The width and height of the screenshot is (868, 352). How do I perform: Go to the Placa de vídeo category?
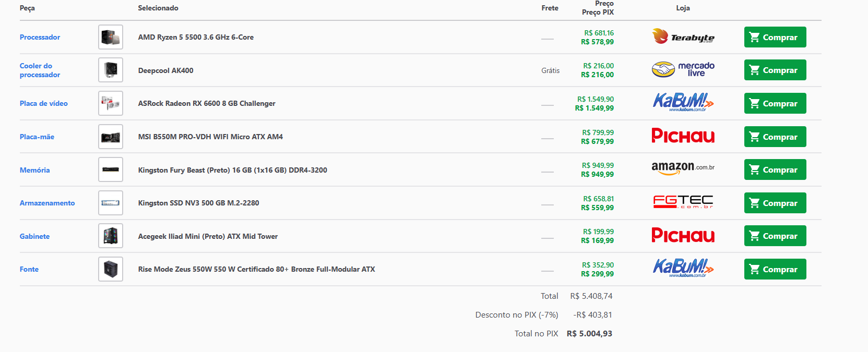[x=44, y=103]
